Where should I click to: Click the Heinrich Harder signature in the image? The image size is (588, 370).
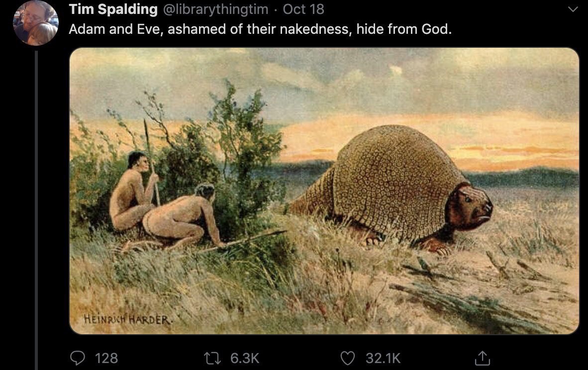[128, 319]
